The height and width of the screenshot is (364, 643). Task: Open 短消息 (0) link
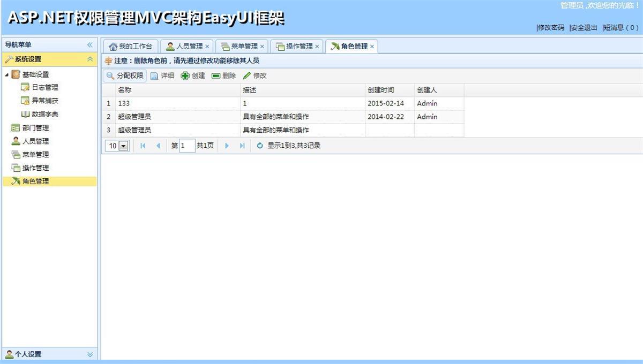click(621, 28)
